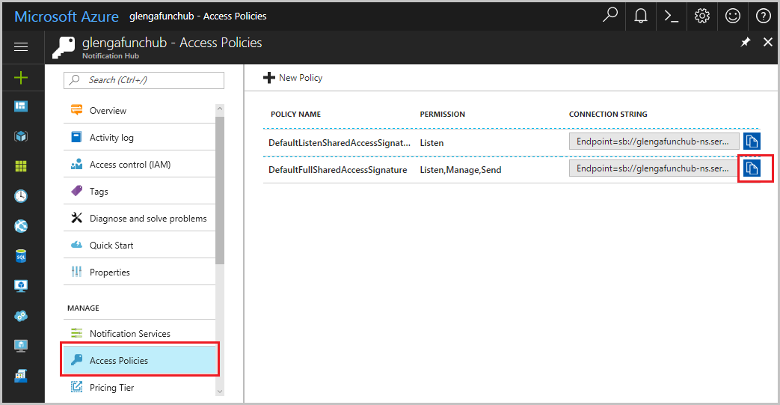This screenshot has width=780, height=405.
Task: Open the App Services globe icon
Action: click(21, 226)
